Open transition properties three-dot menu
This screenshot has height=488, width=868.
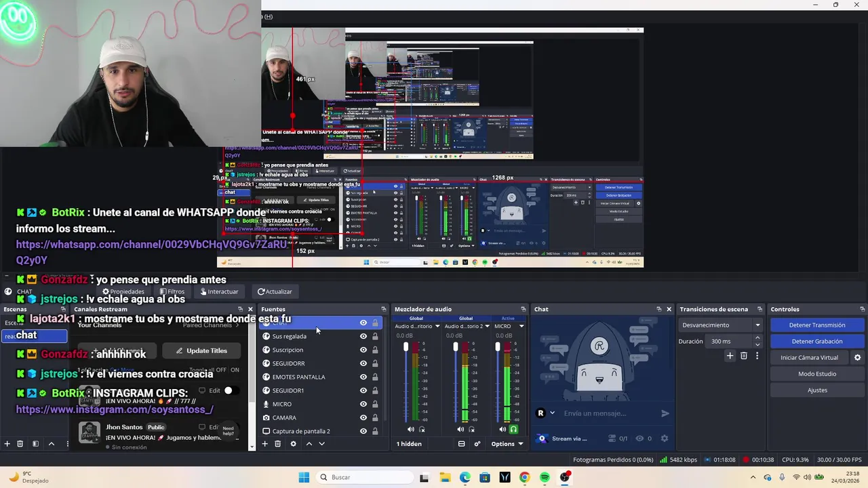point(757,356)
